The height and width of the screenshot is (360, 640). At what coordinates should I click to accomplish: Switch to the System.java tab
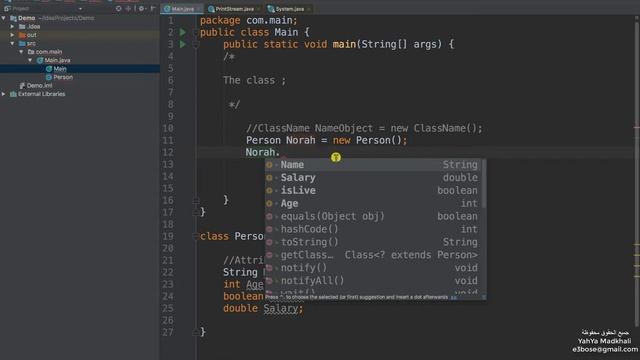(x=289, y=9)
